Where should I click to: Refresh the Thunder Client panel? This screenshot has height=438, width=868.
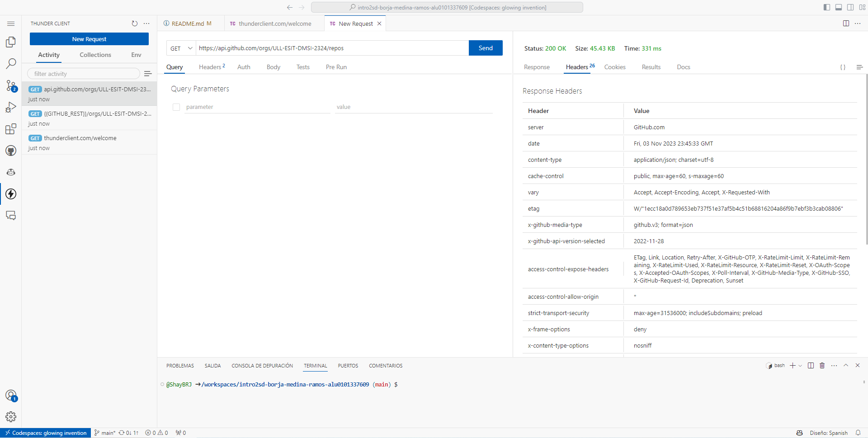(x=134, y=24)
